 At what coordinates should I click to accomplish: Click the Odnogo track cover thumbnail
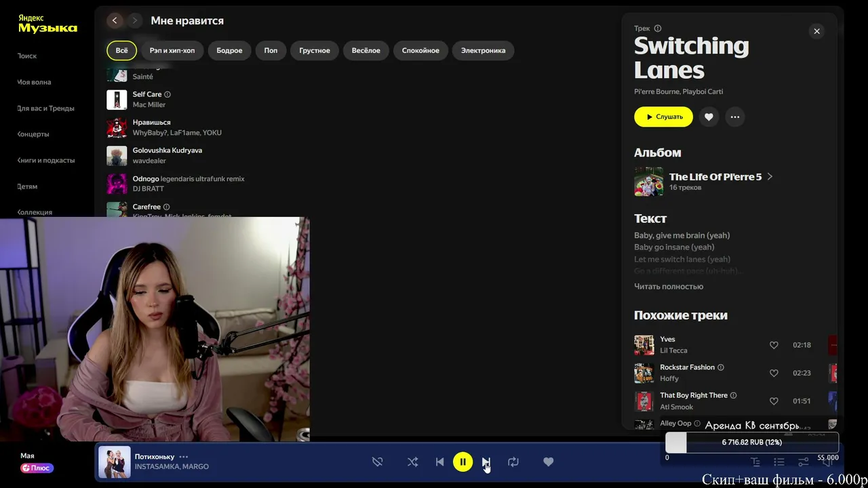click(117, 183)
